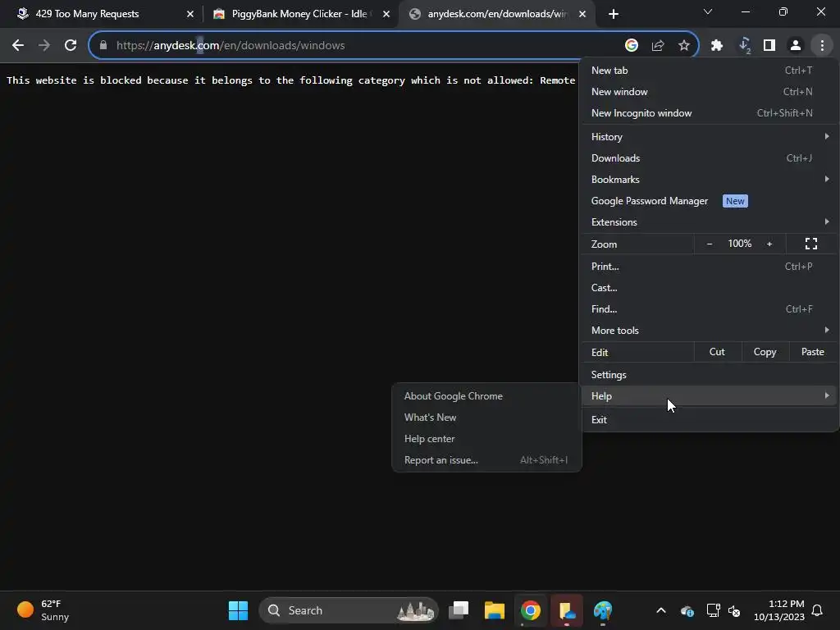Click the muted volume tray icon
The image size is (840, 630).
pos(734,610)
